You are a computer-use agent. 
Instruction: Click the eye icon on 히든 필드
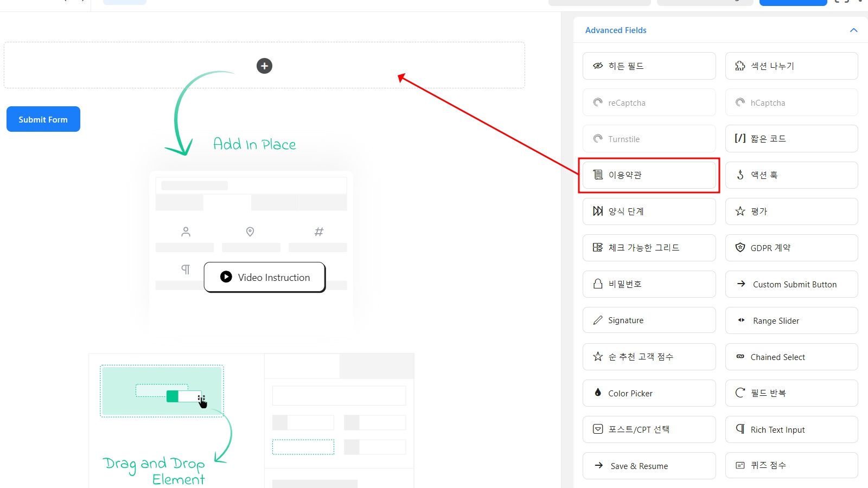(598, 66)
